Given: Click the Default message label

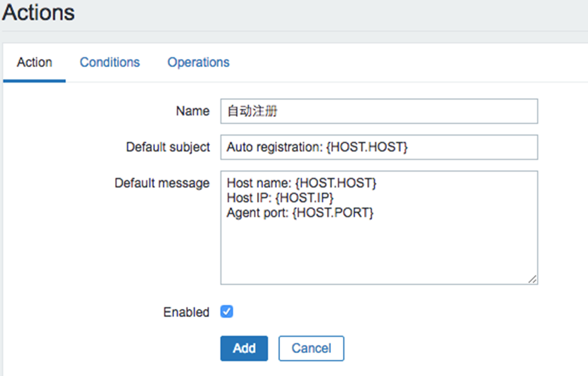Looking at the screenshot, I should click(162, 183).
